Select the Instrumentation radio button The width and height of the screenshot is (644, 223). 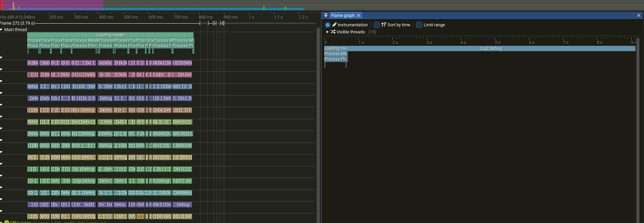pyautogui.click(x=327, y=25)
